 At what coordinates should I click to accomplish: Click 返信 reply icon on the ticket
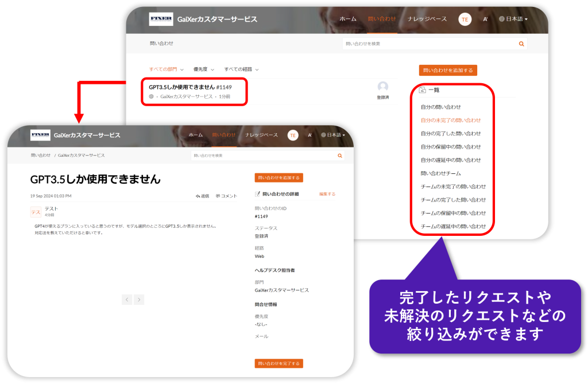(x=202, y=196)
